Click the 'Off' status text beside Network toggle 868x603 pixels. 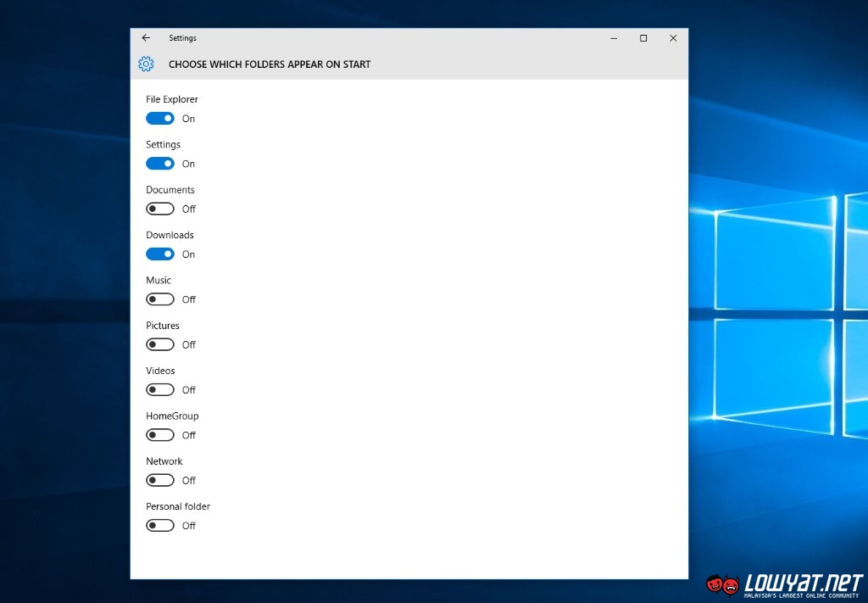point(189,481)
